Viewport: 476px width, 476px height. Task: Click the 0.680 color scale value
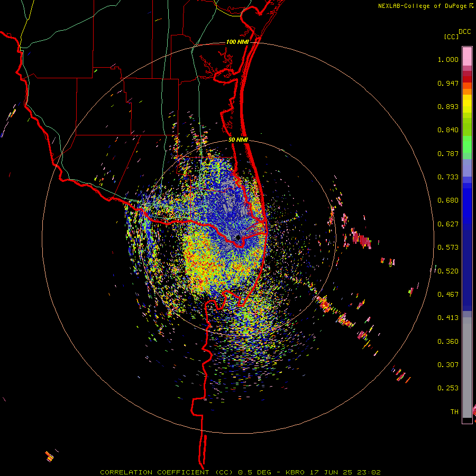click(448, 200)
